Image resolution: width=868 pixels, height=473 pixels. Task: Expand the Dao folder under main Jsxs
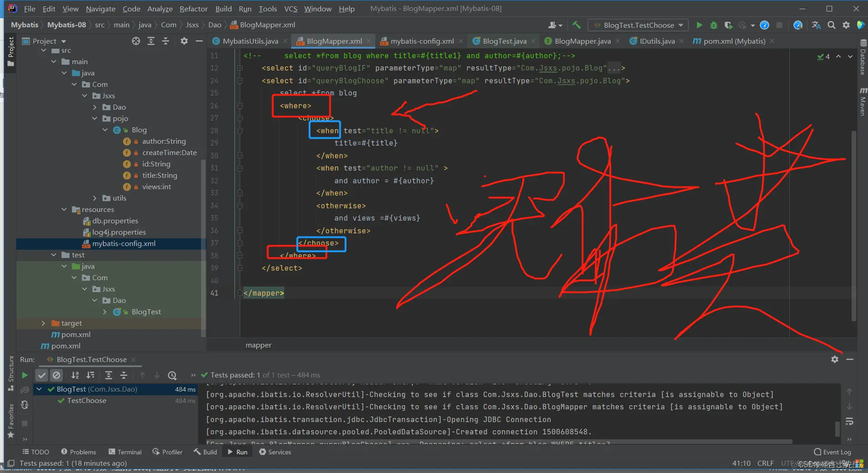(x=95, y=107)
